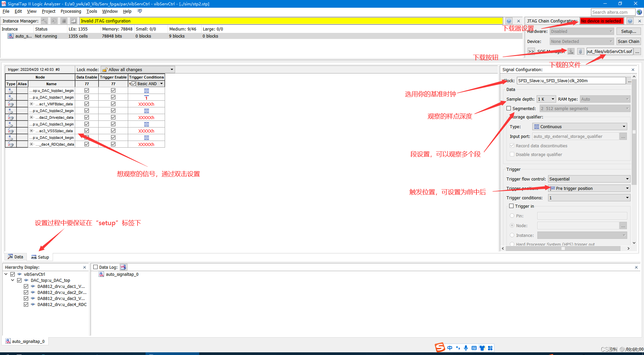The width and height of the screenshot is (644, 355).
Task: Click the Setup... hardware button
Action: click(x=628, y=31)
